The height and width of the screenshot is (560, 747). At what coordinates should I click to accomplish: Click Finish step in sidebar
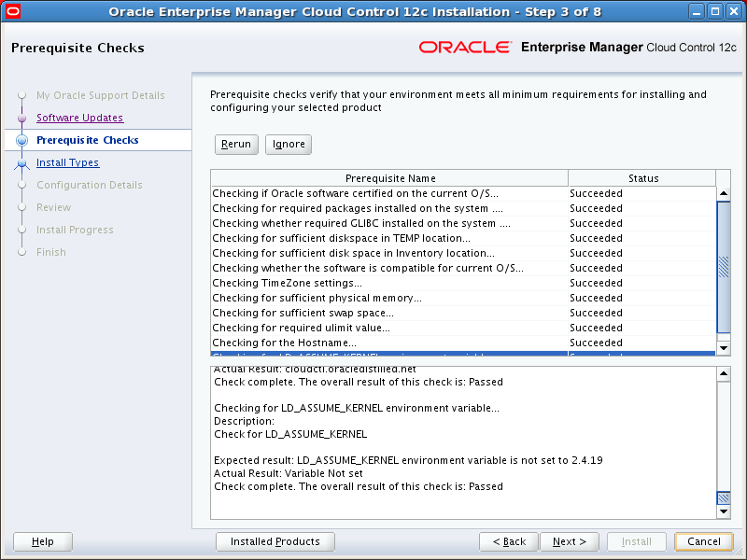(x=51, y=252)
